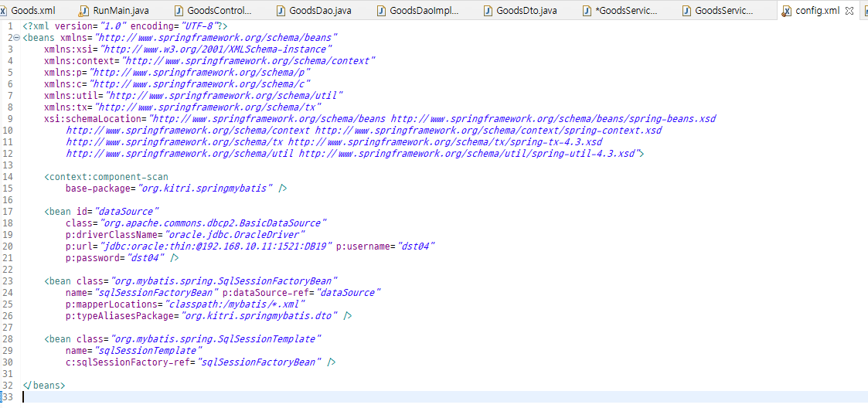This screenshot has width=868, height=408.
Task: Activate the config.xml tab
Action: pos(817,11)
